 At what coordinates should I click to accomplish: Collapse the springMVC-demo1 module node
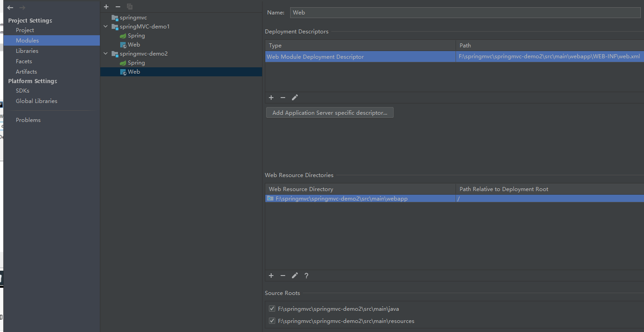106,27
